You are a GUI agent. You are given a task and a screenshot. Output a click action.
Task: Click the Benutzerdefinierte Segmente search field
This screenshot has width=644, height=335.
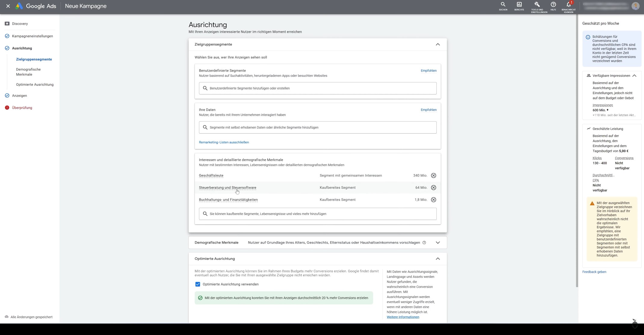(x=317, y=88)
